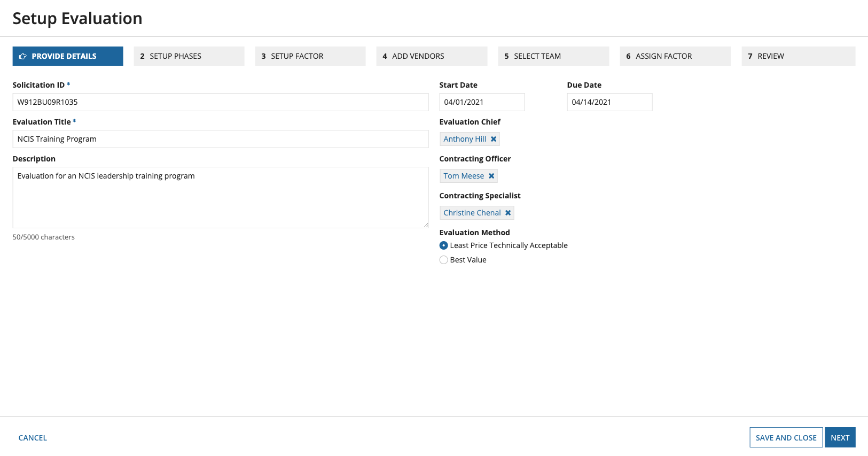868x456 pixels.
Task: Cancel the evaluation setup
Action: (33, 438)
